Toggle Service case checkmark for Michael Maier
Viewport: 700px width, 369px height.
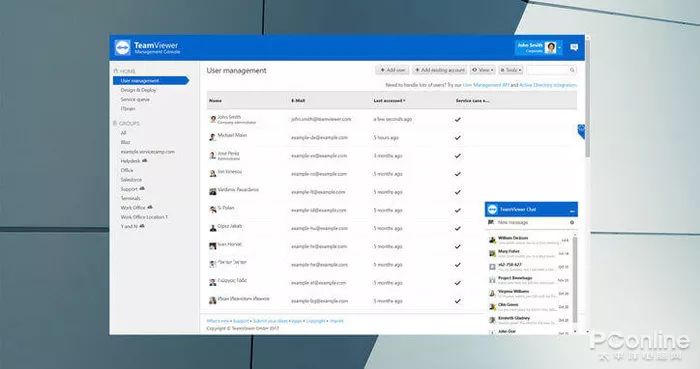coord(458,138)
